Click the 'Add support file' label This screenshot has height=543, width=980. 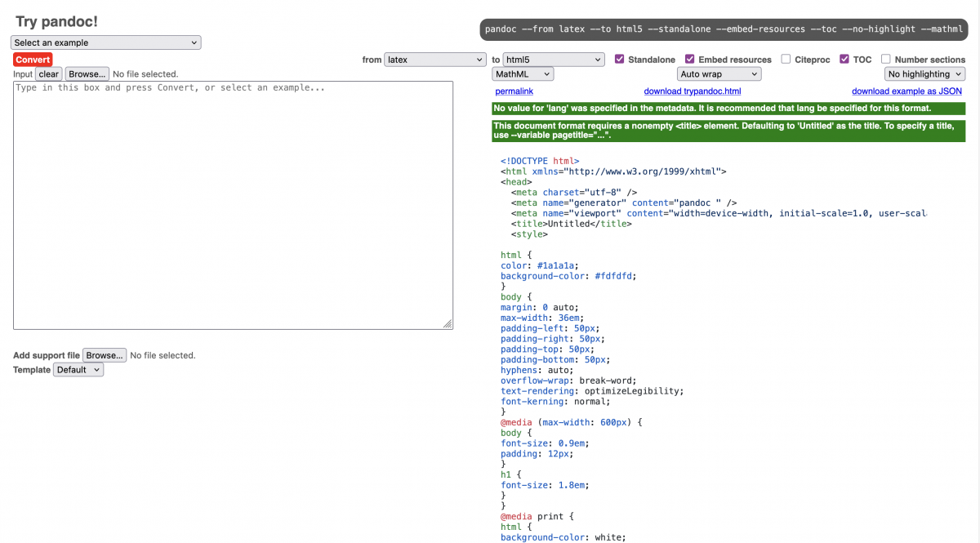[x=47, y=356]
